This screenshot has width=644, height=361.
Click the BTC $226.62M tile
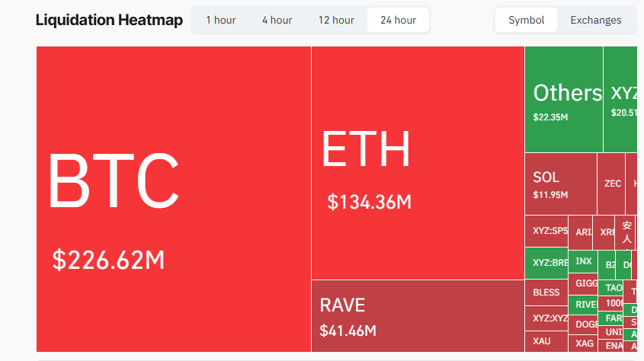(174, 199)
